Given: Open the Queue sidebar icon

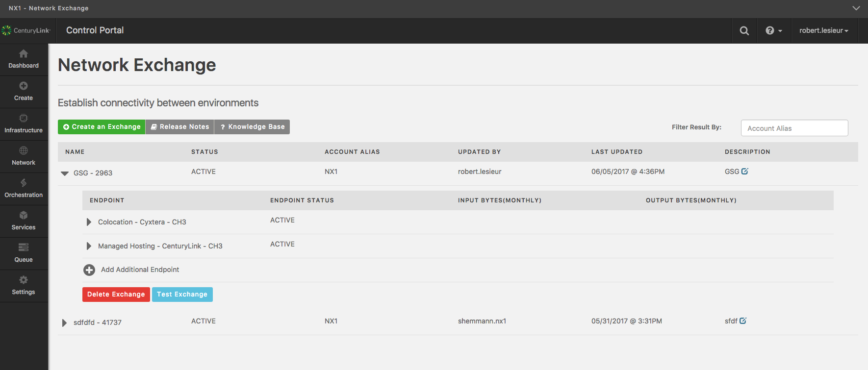Looking at the screenshot, I should click(24, 247).
